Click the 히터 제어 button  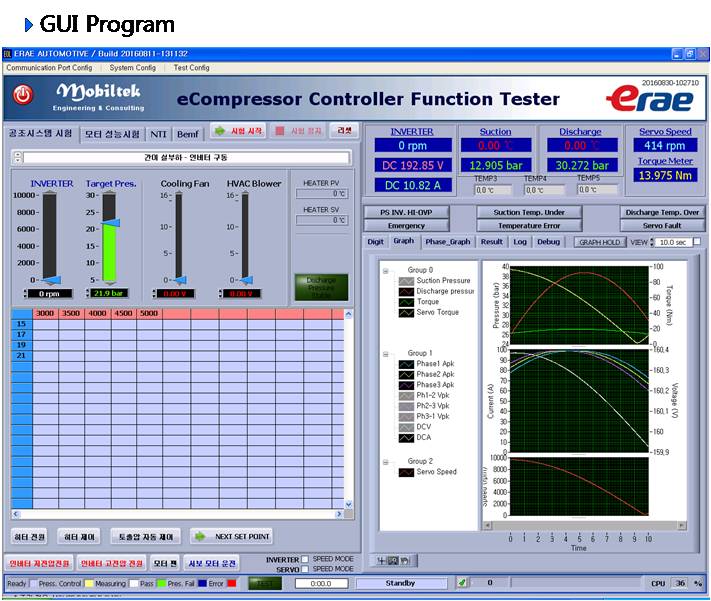(79, 537)
